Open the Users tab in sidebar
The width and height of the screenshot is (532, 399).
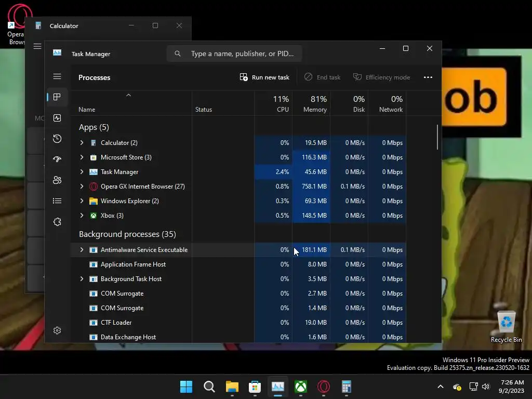pyautogui.click(x=57, y=180)
